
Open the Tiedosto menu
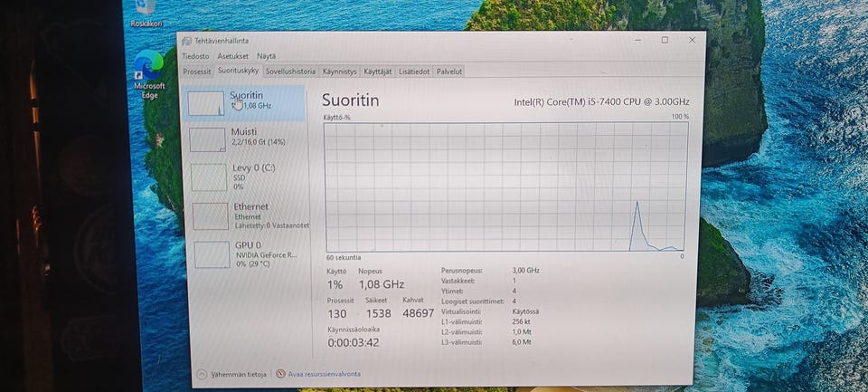(195, 56)
